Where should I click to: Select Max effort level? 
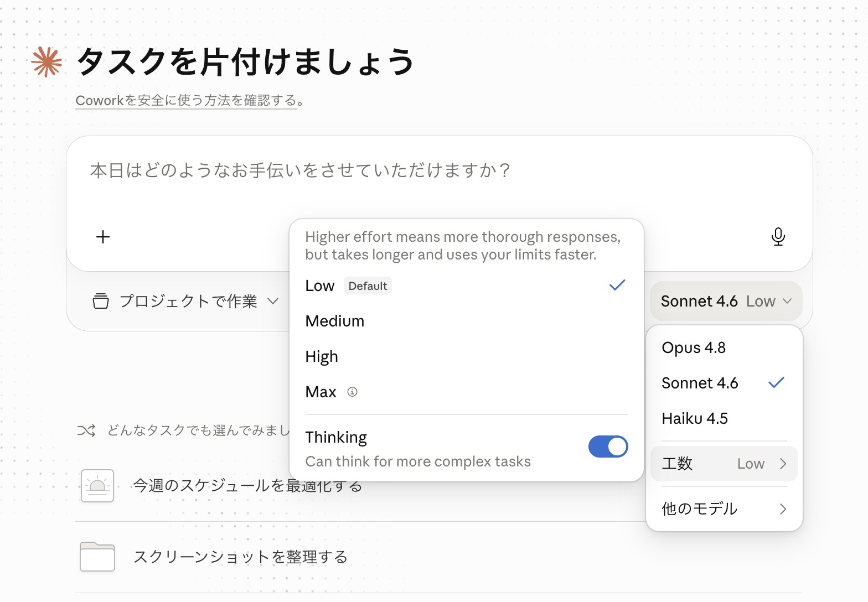point(467,392)
